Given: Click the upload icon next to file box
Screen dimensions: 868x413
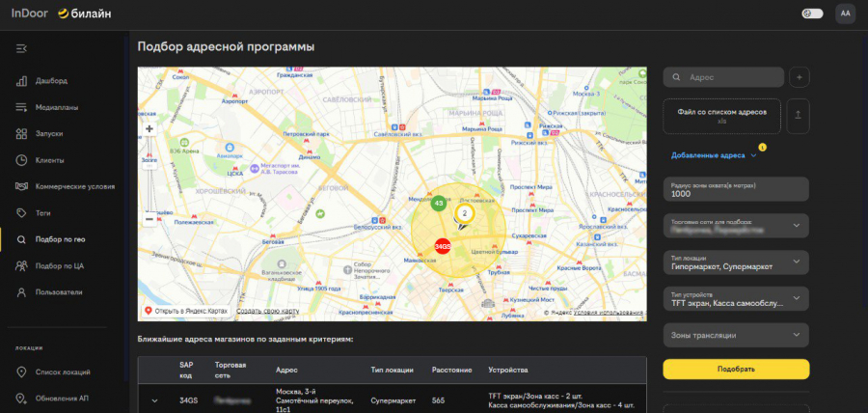Looking at the screenshot, I should (799, 116).
